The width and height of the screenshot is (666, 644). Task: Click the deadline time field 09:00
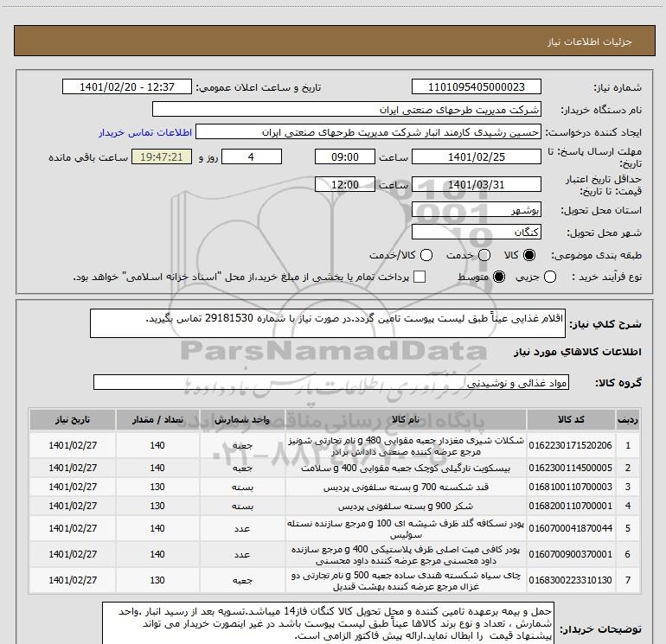345,156
